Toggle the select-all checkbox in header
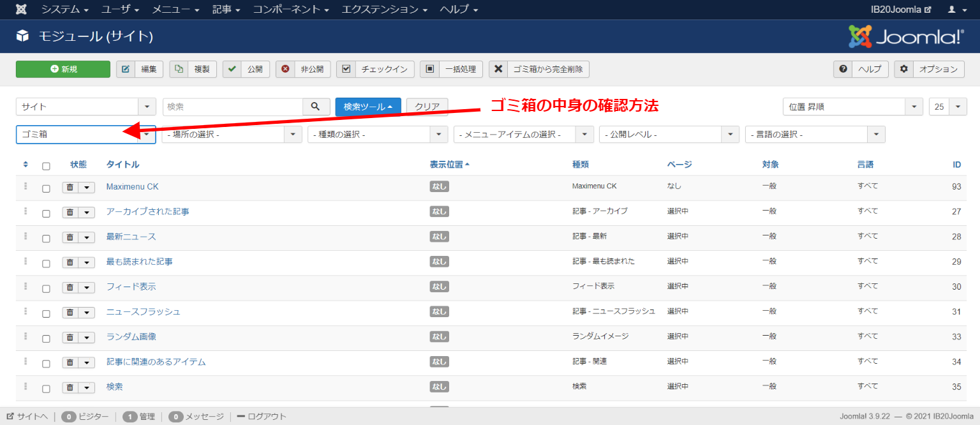Viewport: 980px width, 425px height. [46, 167]
